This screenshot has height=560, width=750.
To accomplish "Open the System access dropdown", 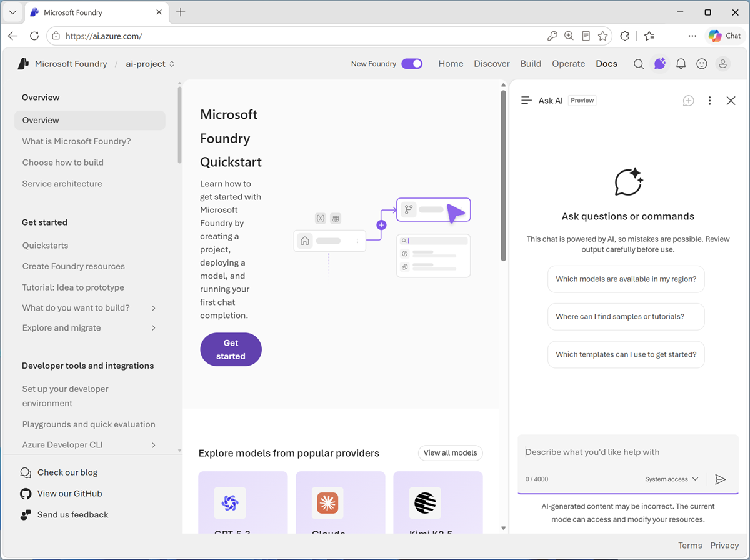I will 672,479.
